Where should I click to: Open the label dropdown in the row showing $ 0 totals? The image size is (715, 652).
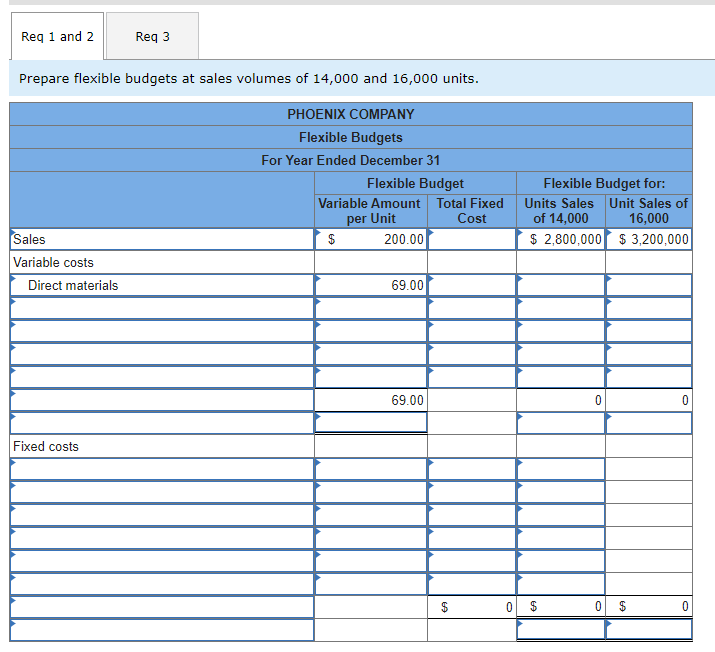pyautogui.click(x=162, y=607)
